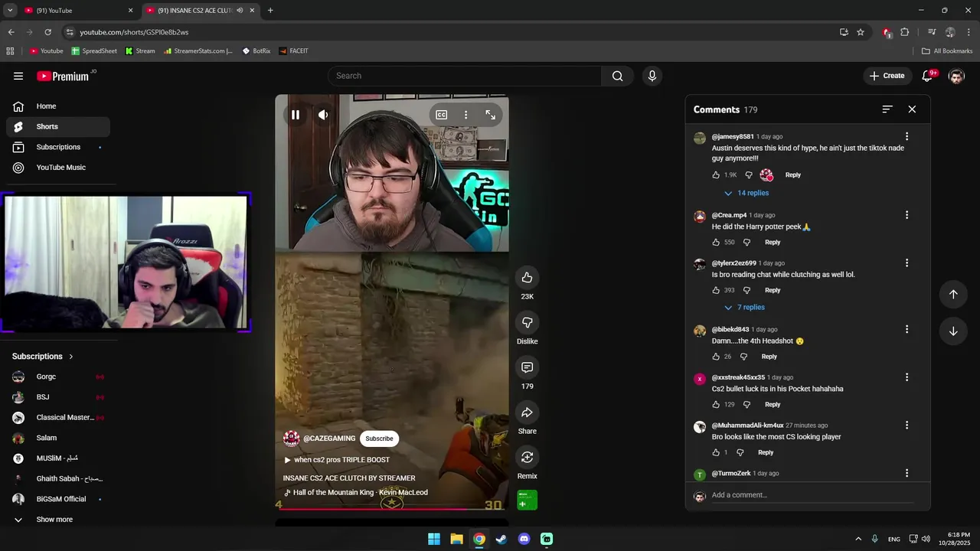Like the '4th Headshot' comment
The image size is (980, 551).
716,357
